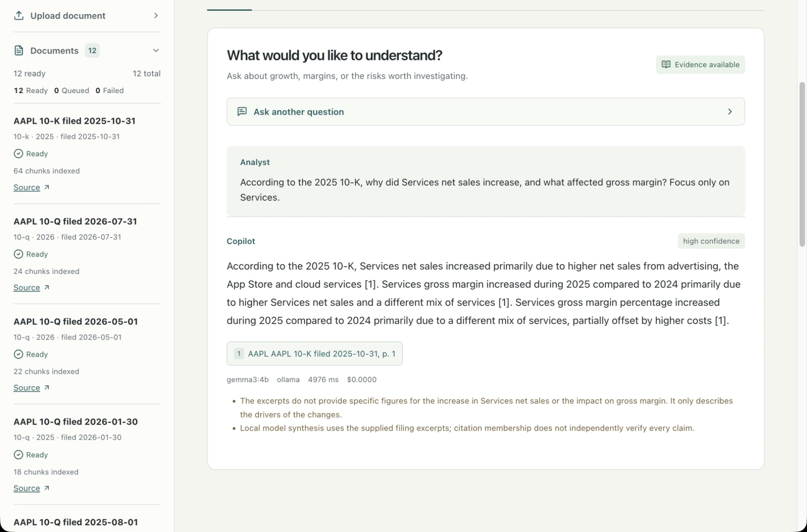This screenshot has height=532, width=807.
Task: Click citation number 1 badge
Action: (x=239, y=353)
